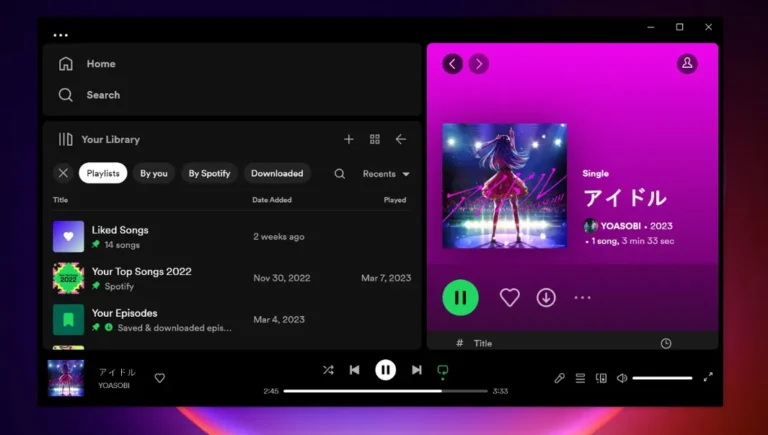Select the By you filter chip
This screenshot has width=768, height=435.
pos(154,173)
